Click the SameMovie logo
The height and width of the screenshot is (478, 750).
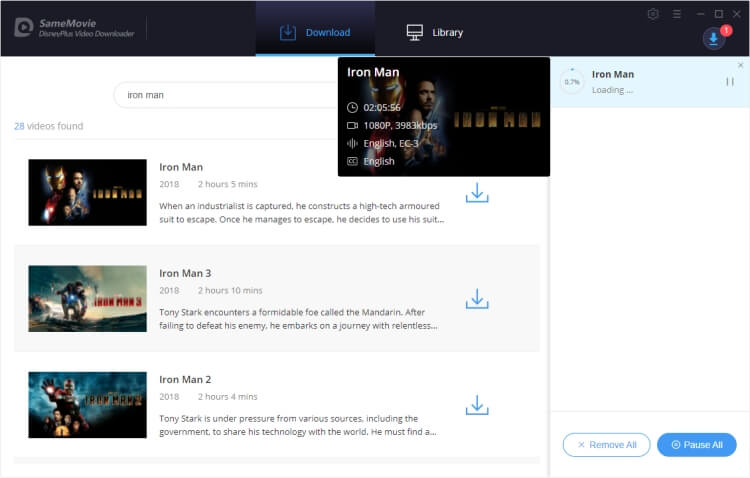point(74,28)
